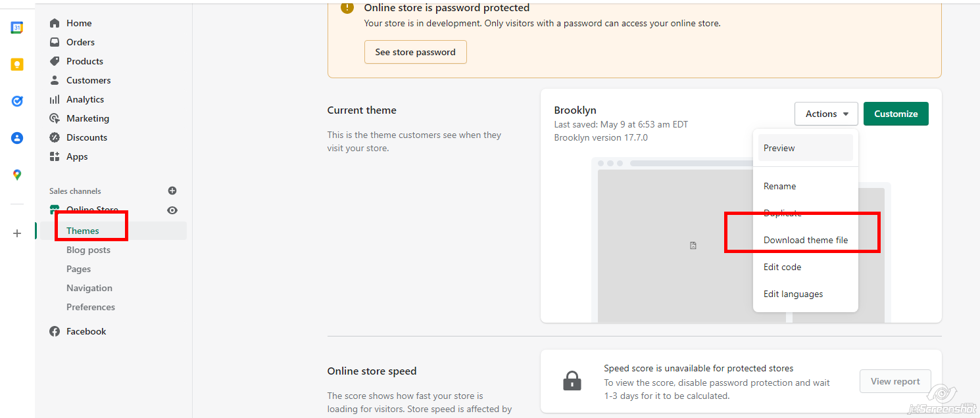This screenshot has width=980, height=418.
Task: Select Rename from the Actions menu
Action: [779, 186]
